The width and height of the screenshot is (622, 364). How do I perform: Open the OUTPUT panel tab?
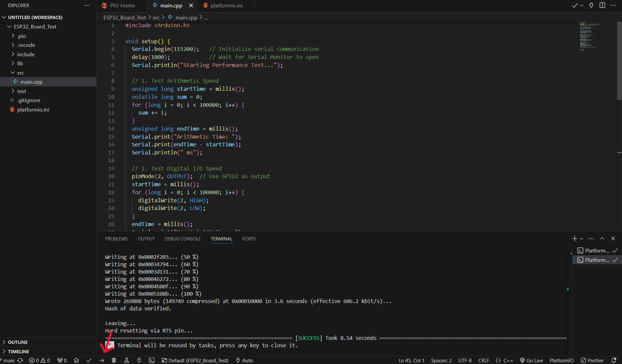(x=146, y=239)
